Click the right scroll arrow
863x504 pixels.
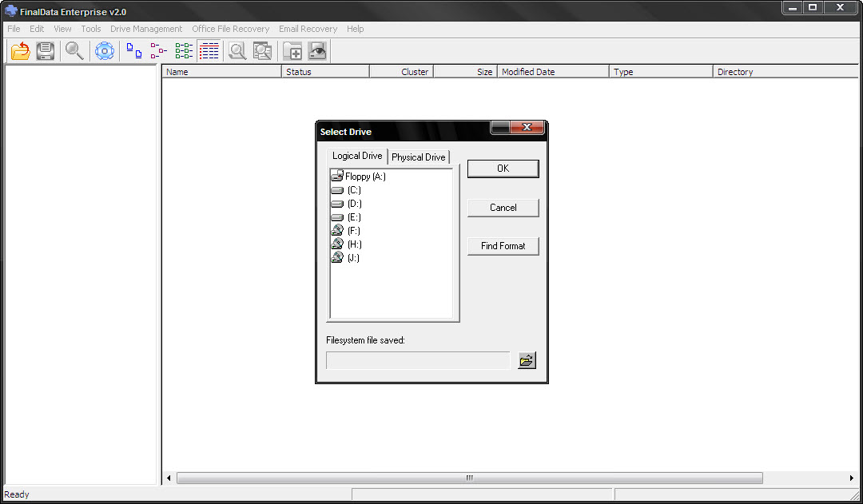[852, 478]
